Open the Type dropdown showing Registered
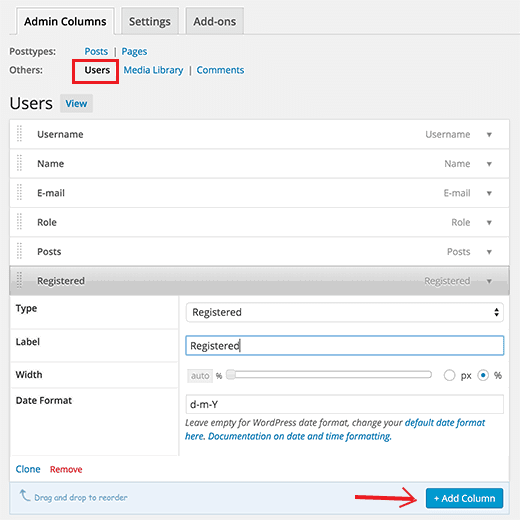This screenshot has height=520, width=520. click(x=345, y=312)
